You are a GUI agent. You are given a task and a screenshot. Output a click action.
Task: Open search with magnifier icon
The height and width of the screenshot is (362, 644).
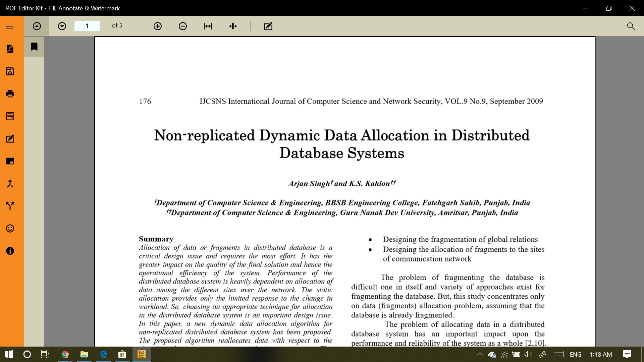pos(631,26)
